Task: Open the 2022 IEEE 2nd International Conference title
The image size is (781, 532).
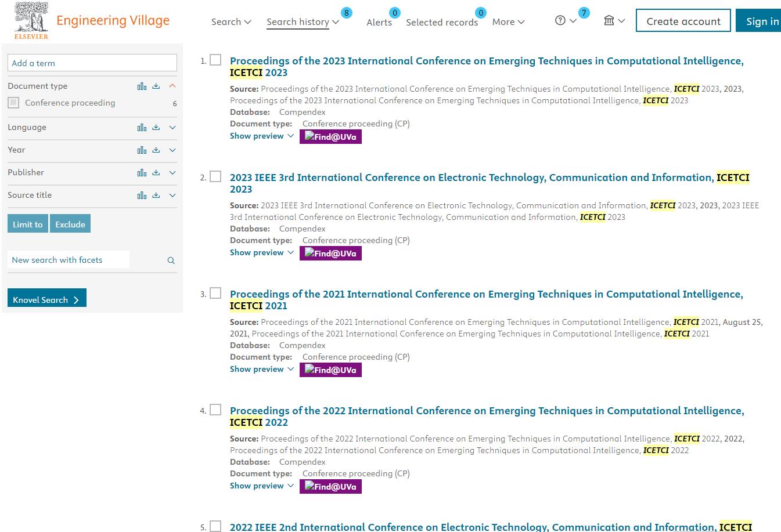Action: (x=491, y=527)
